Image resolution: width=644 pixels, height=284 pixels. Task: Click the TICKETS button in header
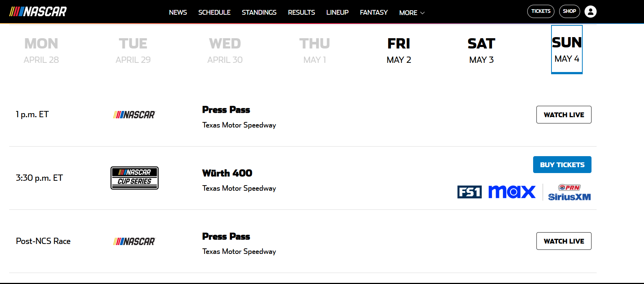click(541, 11)
